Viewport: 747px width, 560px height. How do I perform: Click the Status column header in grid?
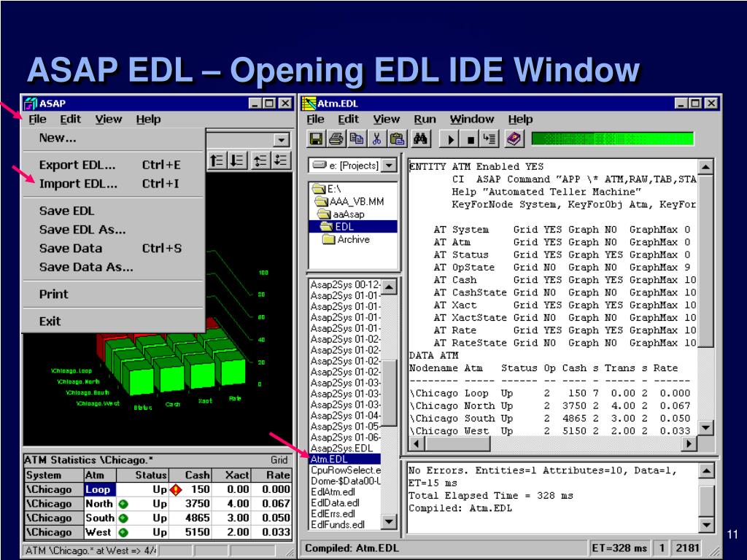tap(142, 475)
